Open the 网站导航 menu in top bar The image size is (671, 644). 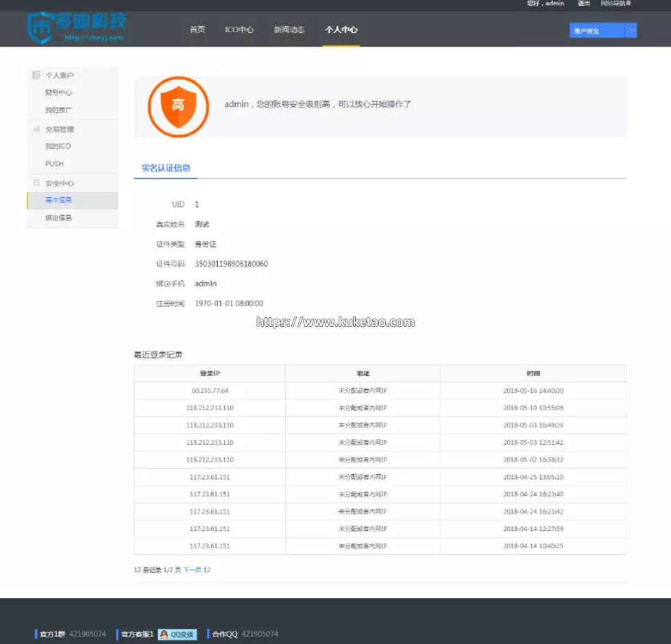coord(615,3)
